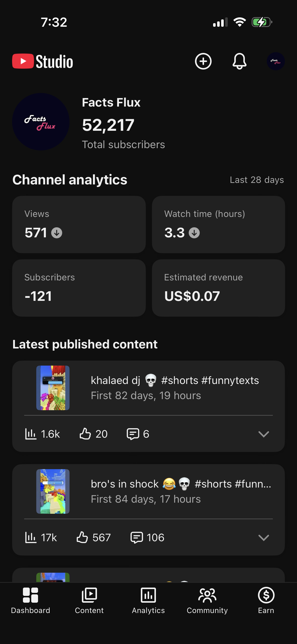The image size is (297, 644).
Task: Tap the YouTube Studio logo
Action: 43,61
